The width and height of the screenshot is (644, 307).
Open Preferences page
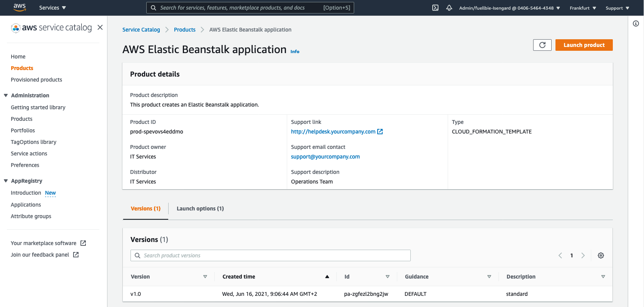coord(25,165)
